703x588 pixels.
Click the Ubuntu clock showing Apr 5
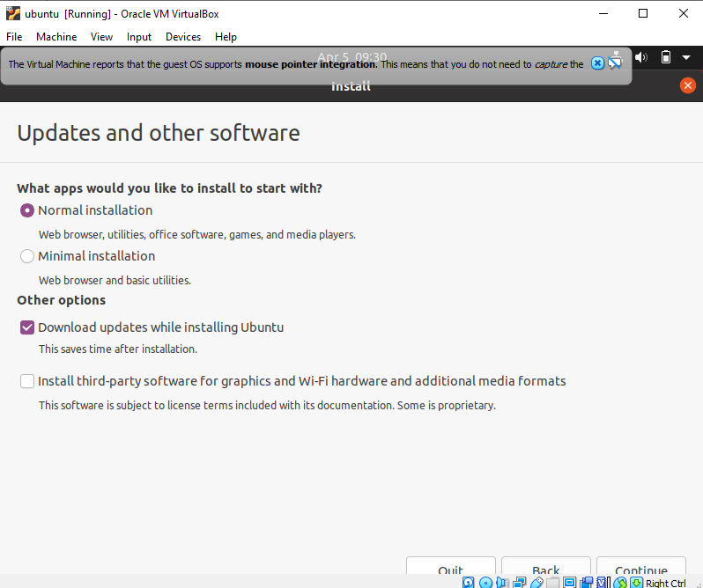[351, 57]
